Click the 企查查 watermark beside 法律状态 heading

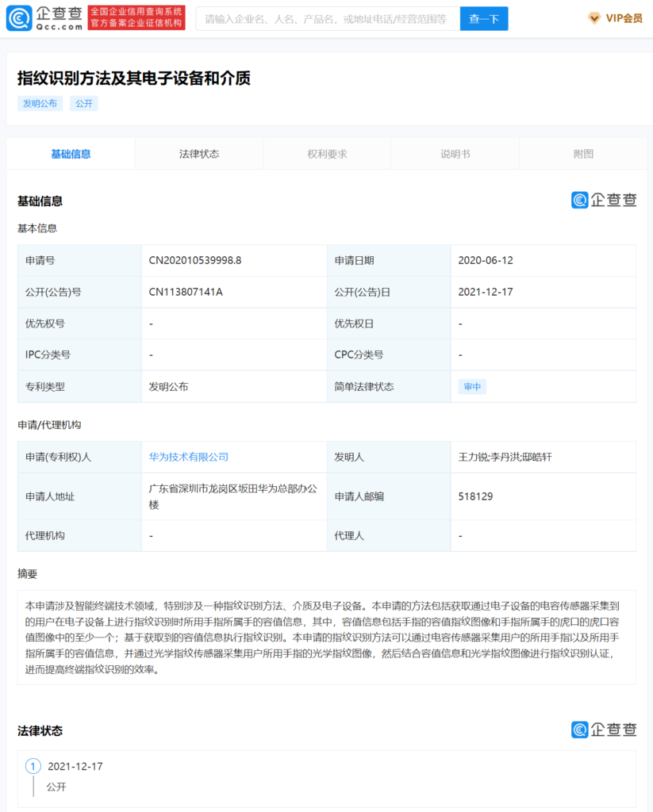tap(605, 730)
